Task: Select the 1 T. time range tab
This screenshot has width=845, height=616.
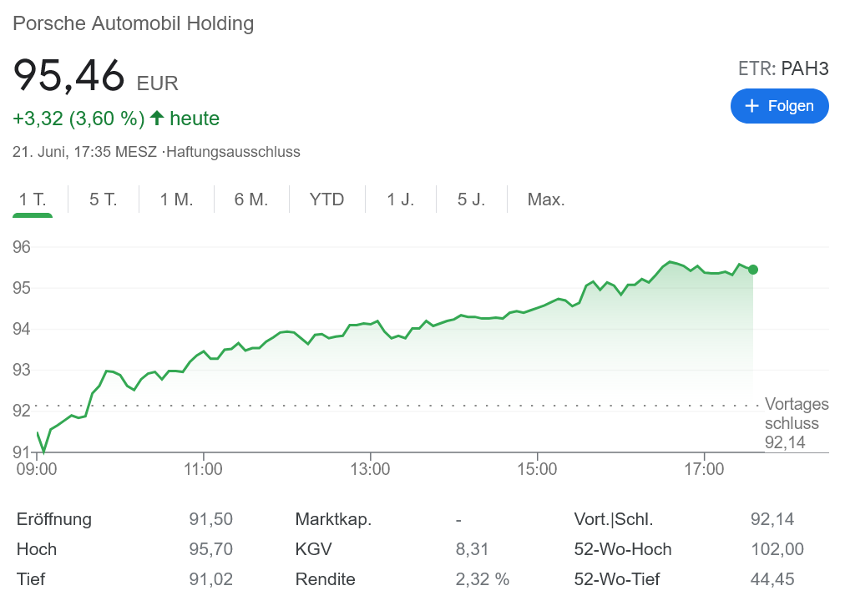Action: (33, 199)
